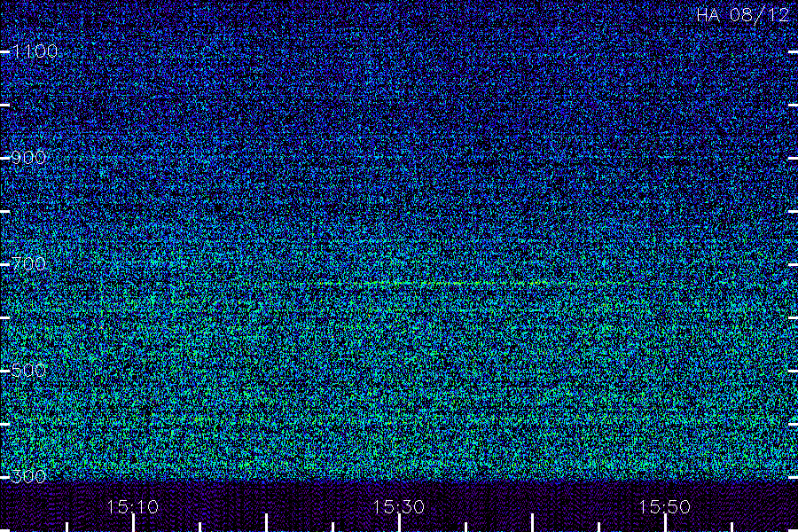Click the 700 frequency axis label
This screenshot has width=798, height=532.
tap(28, 264)
